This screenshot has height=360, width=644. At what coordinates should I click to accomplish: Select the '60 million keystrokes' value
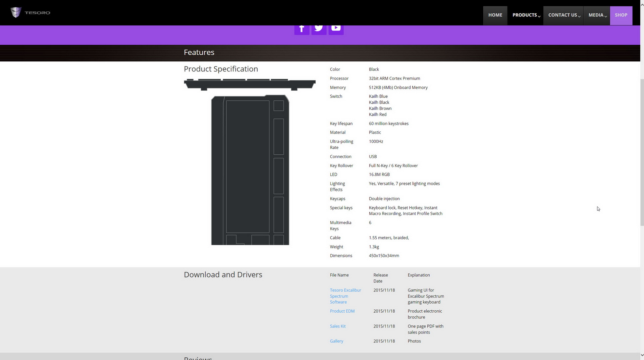[x=389, y=123]
